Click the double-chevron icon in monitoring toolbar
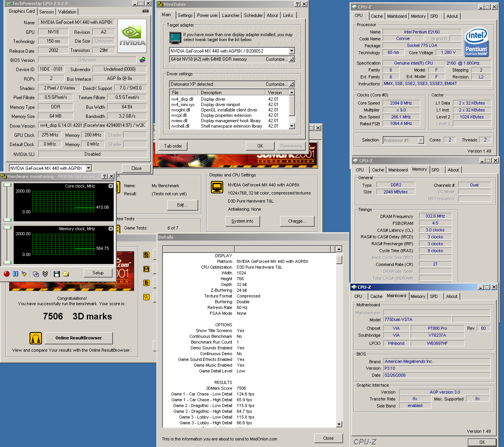 (x=45, y=274)
